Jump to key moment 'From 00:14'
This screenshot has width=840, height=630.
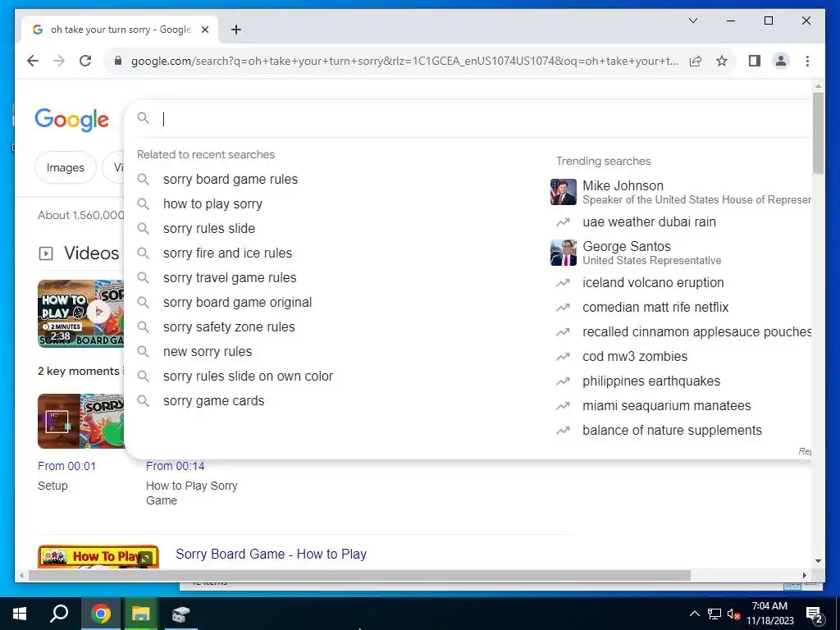point(176,467)
